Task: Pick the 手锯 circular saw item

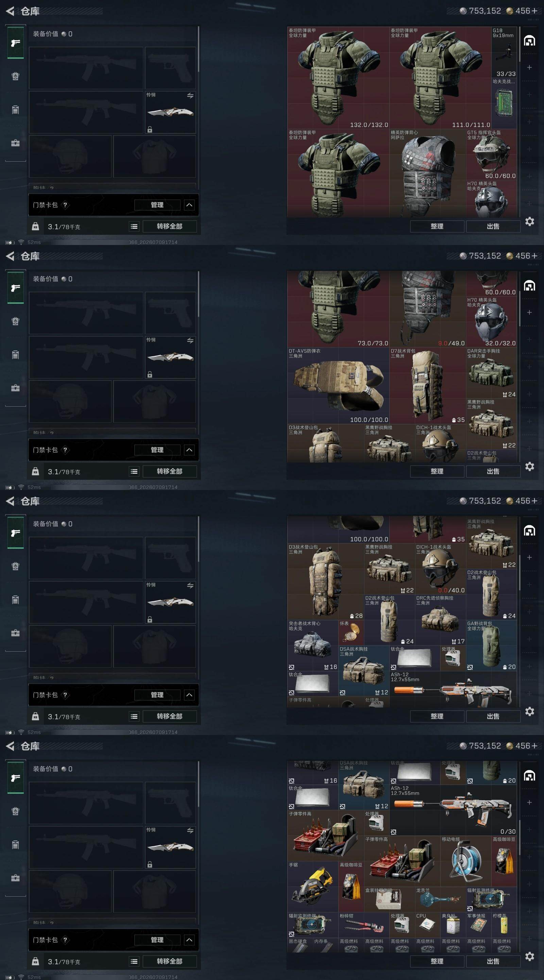Action: point(313,887)
